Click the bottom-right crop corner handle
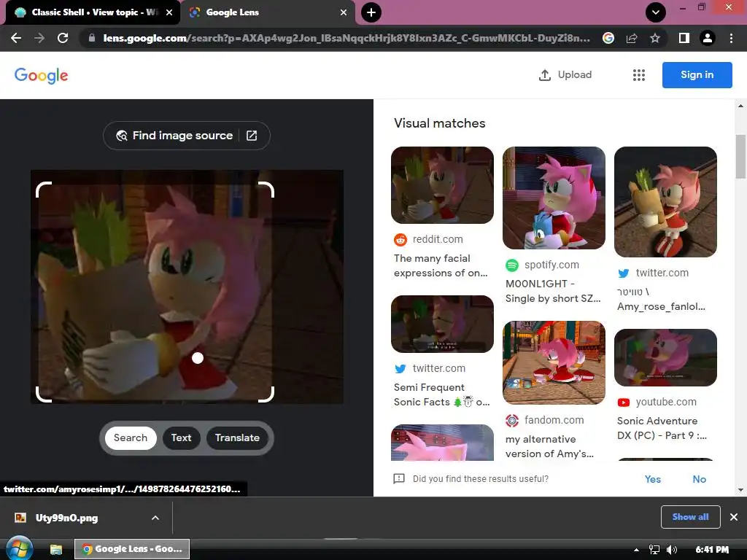Screen dimensions: 747x560 (x=266, y=394)
